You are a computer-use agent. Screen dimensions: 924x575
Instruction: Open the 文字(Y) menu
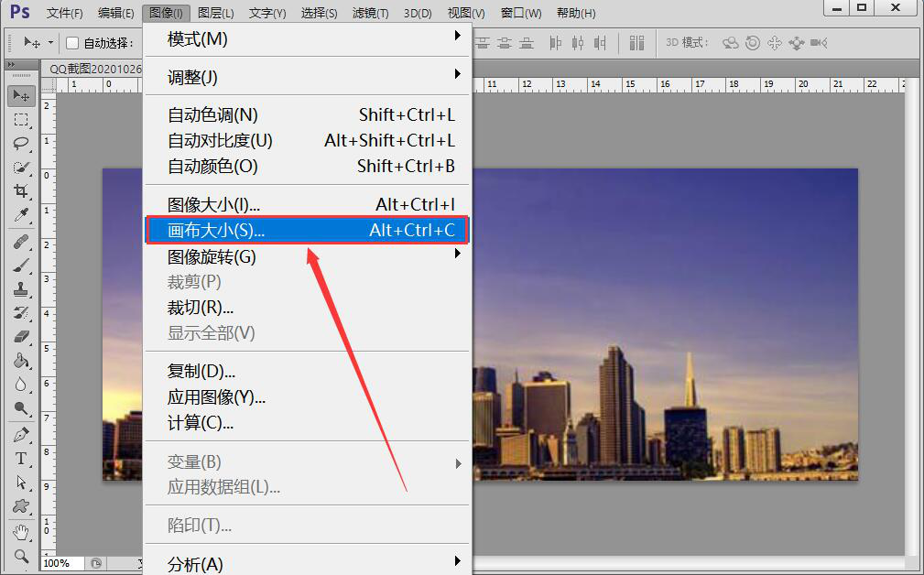click(267, 13)
